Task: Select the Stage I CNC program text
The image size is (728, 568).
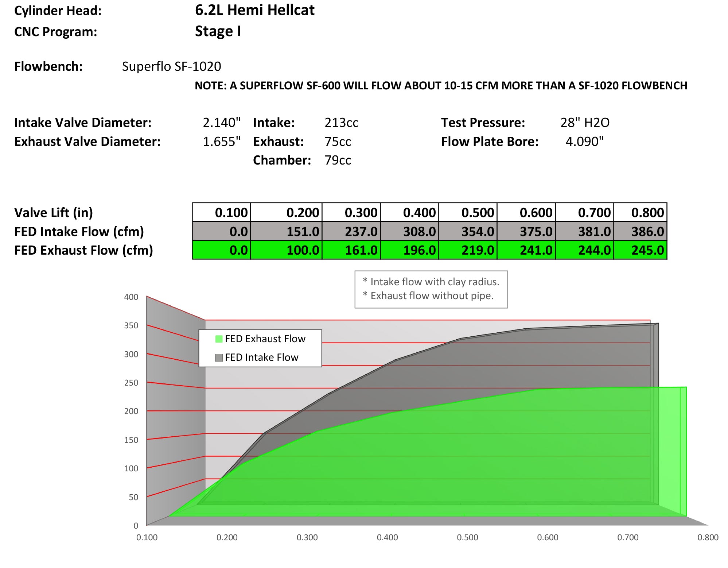Action: point(218,31)
